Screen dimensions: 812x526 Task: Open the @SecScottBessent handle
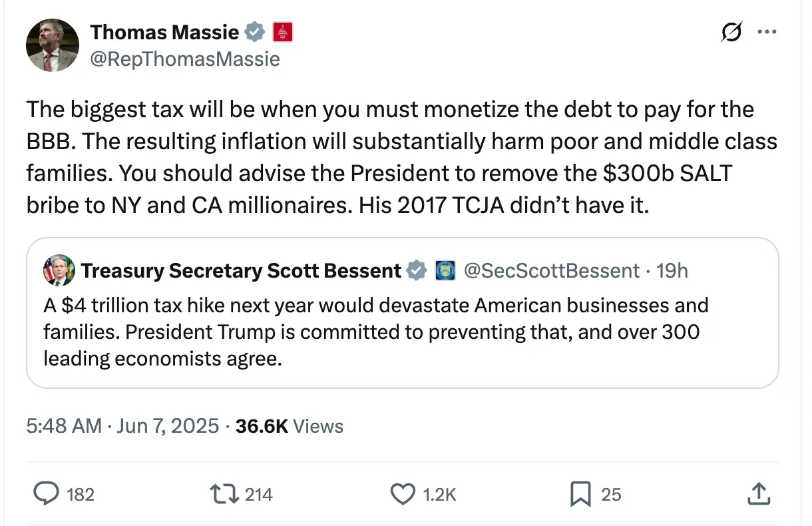[551, 271]
